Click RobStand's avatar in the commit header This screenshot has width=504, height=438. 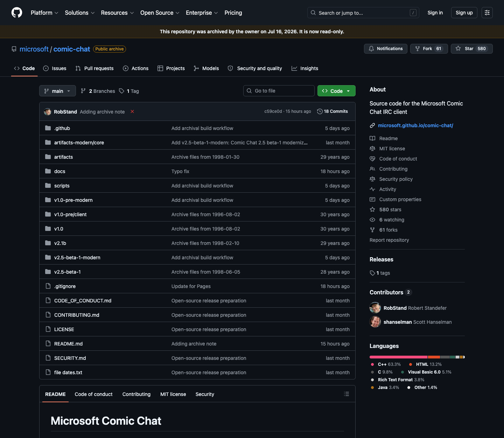pyautogui.click(x=48, y=112)
